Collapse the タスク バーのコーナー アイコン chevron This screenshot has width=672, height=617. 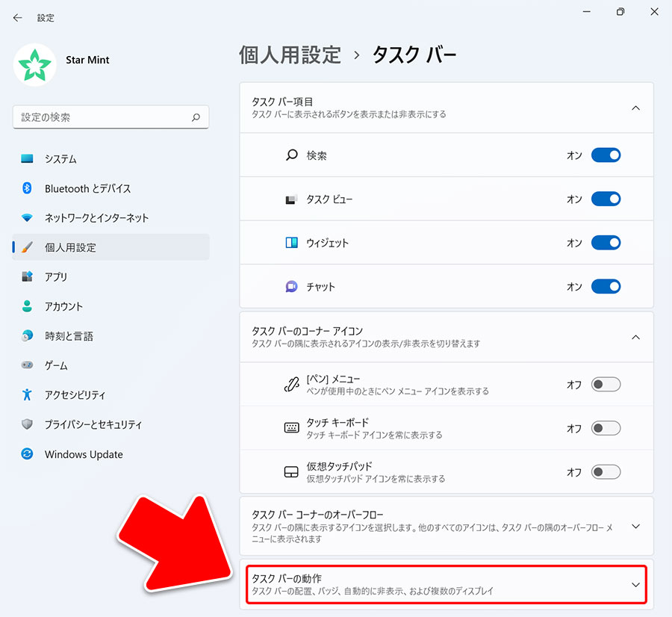[635, 338]
